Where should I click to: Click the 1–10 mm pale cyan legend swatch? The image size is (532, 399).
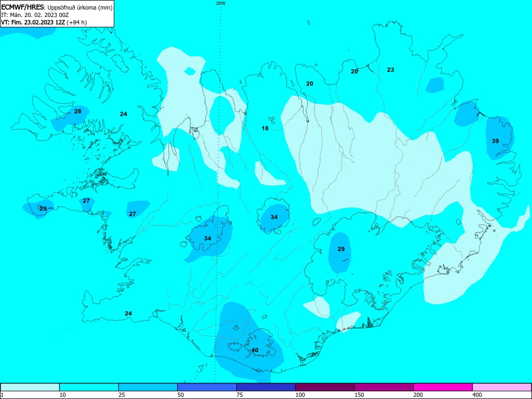(30, 387)
